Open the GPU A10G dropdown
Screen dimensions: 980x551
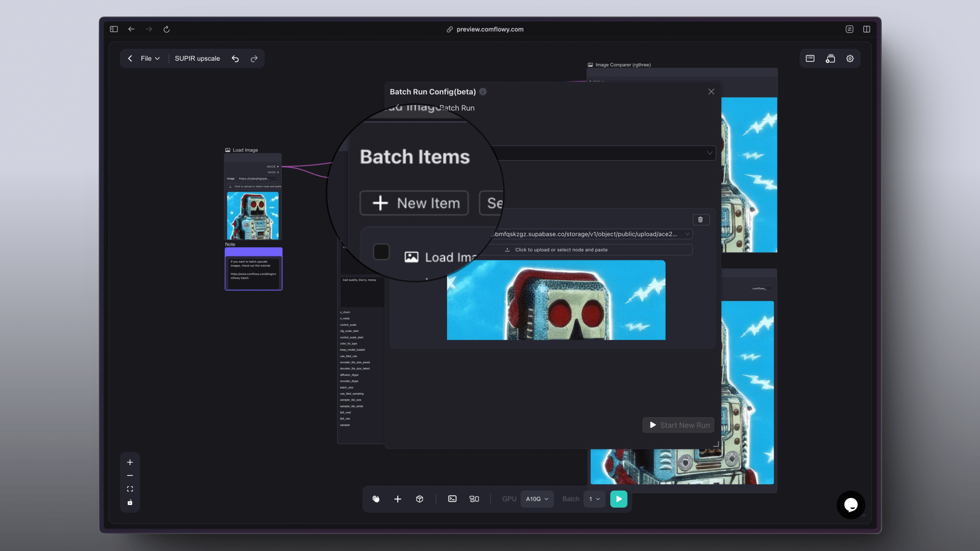[537, 499]
